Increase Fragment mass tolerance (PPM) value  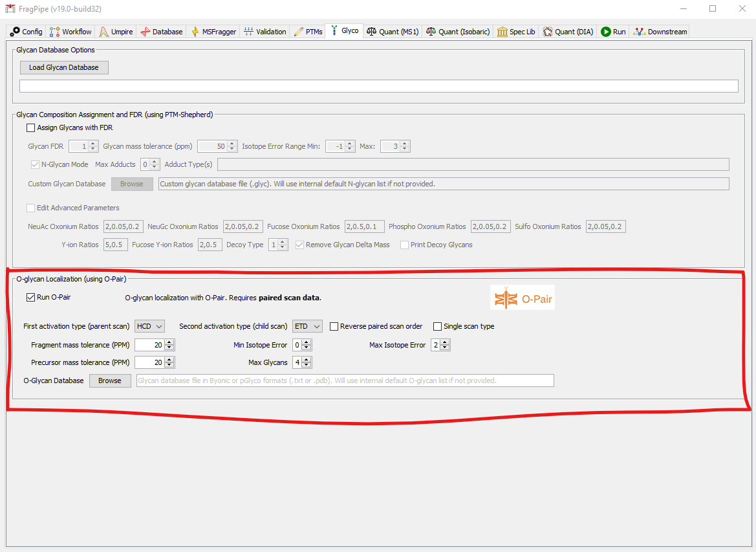tap(169, 342)
